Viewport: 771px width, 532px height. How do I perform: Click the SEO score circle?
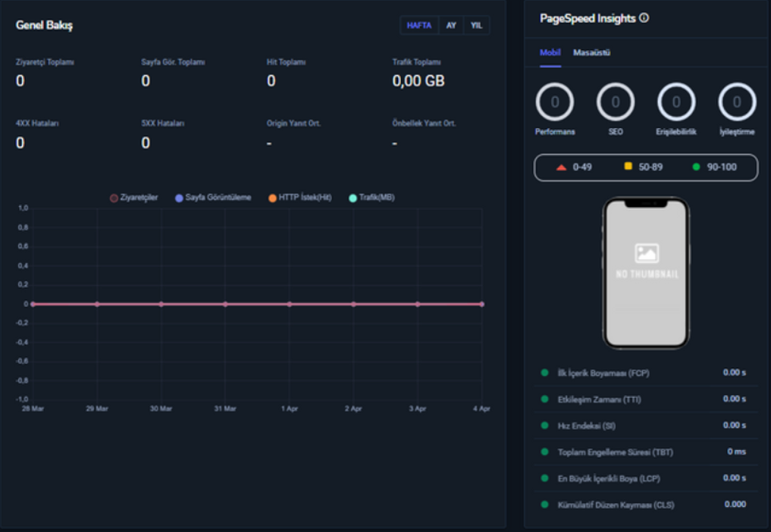[x=615, y=102]
